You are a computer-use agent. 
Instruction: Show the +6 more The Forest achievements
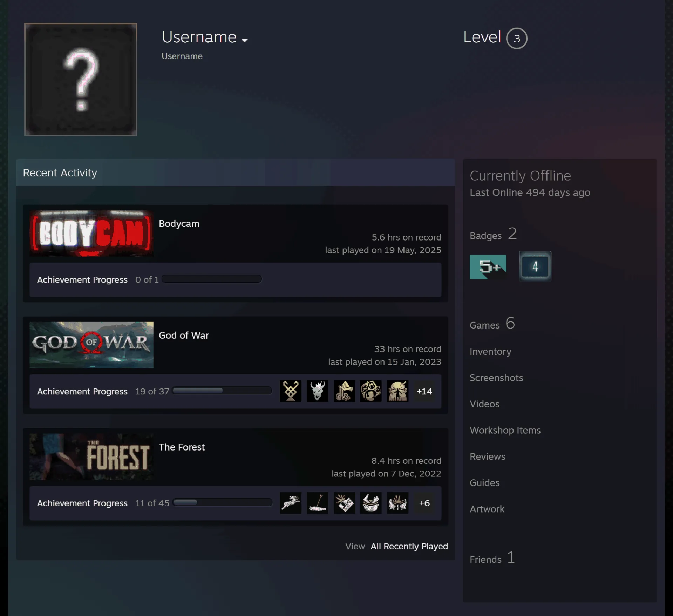424,503
